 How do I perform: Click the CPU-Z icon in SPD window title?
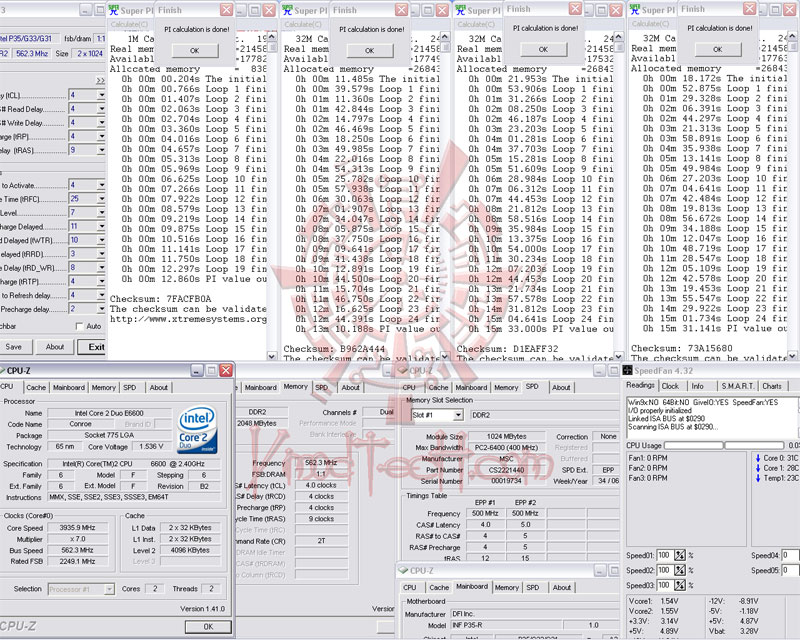coord(403,371)
